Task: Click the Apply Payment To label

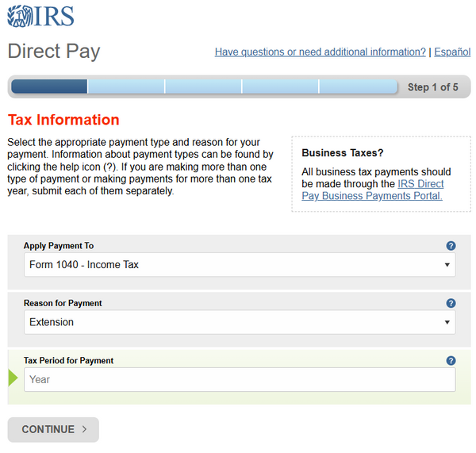Action: pyautogui.click(x=59, y=246)
